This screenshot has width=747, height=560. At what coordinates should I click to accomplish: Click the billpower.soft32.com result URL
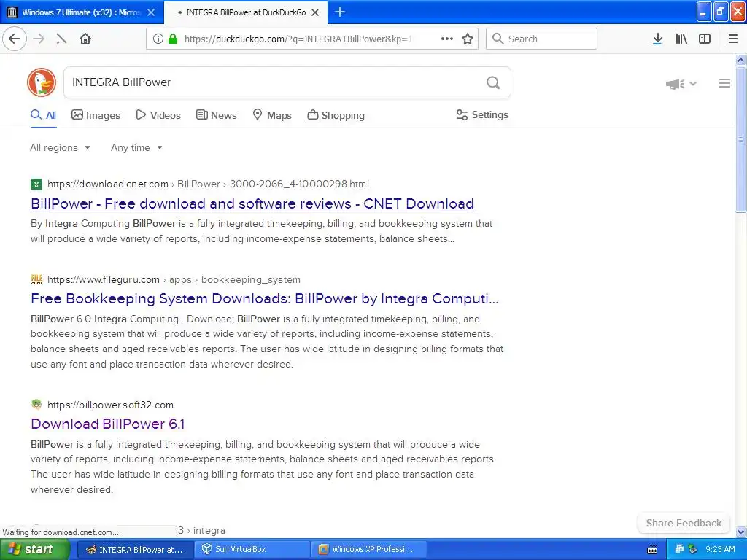tap(111, 405)
